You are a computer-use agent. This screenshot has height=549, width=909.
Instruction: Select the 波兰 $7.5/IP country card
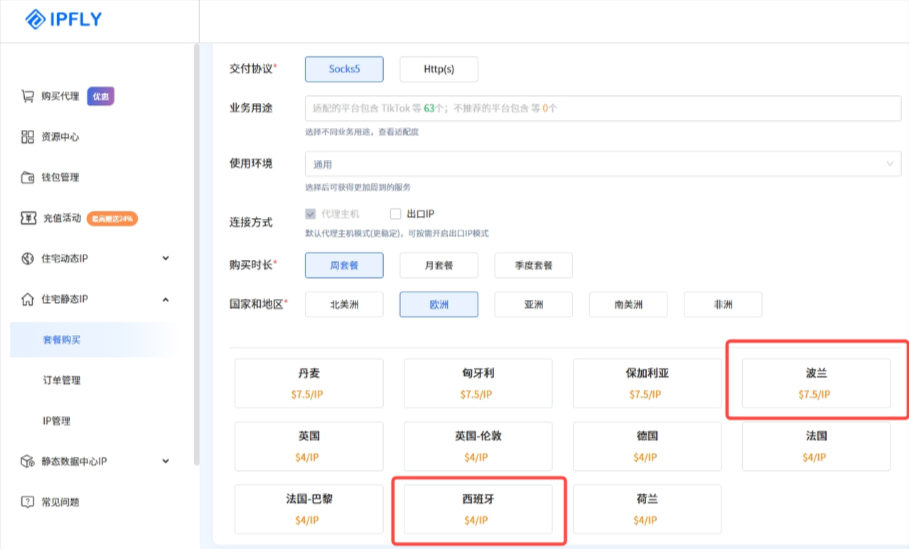pos(816,383)
